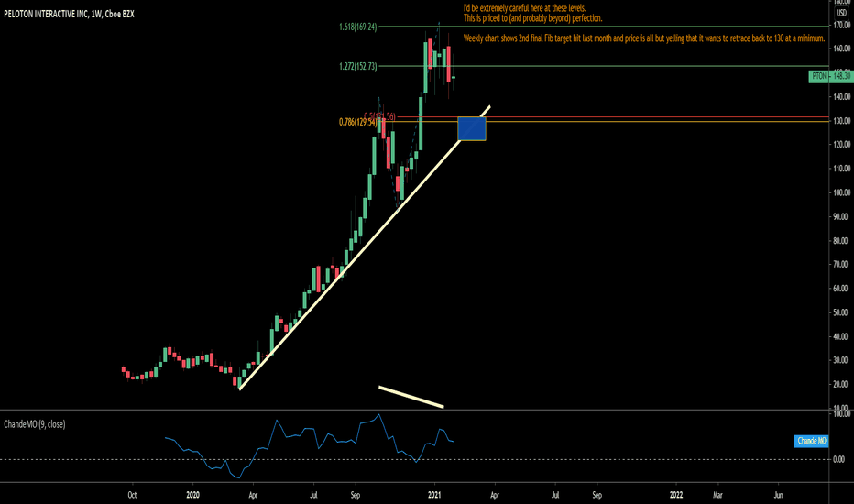Click the blue Chande MO axis label

point(812,440)
